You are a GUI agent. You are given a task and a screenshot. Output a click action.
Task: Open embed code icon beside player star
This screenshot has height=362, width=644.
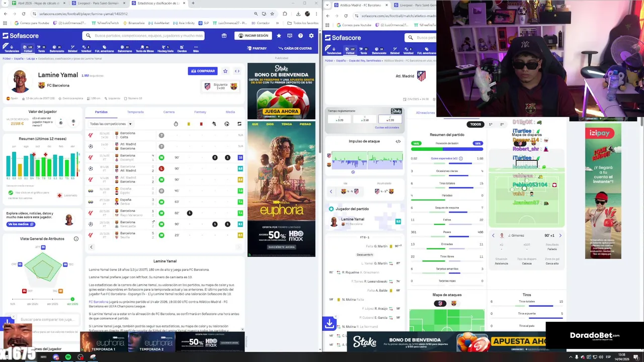[x=237, y=71]
